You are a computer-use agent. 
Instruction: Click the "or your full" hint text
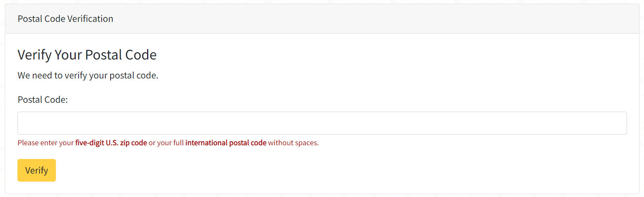(166, 143)
